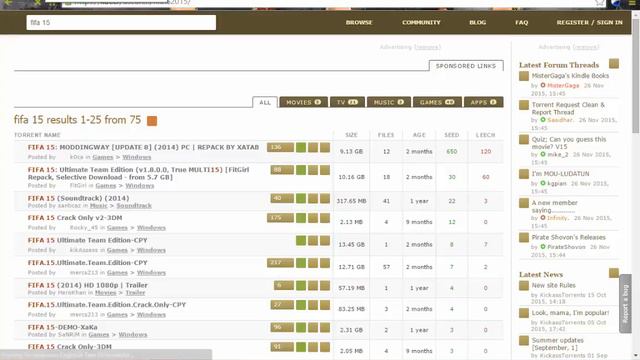Switch to the APPS results tab
Viewport: 640px width, 360px height.
[x=484, y=102]
